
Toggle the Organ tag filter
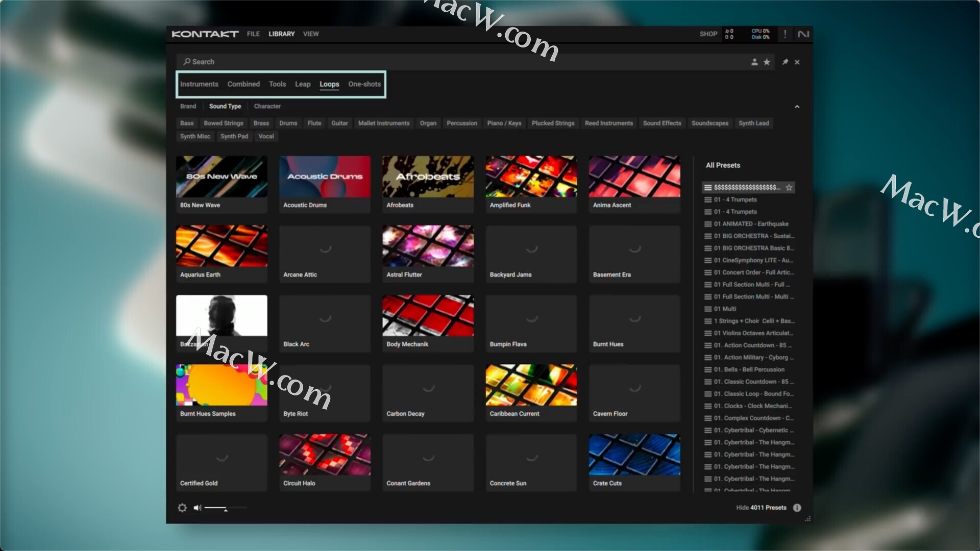[428, 123]
